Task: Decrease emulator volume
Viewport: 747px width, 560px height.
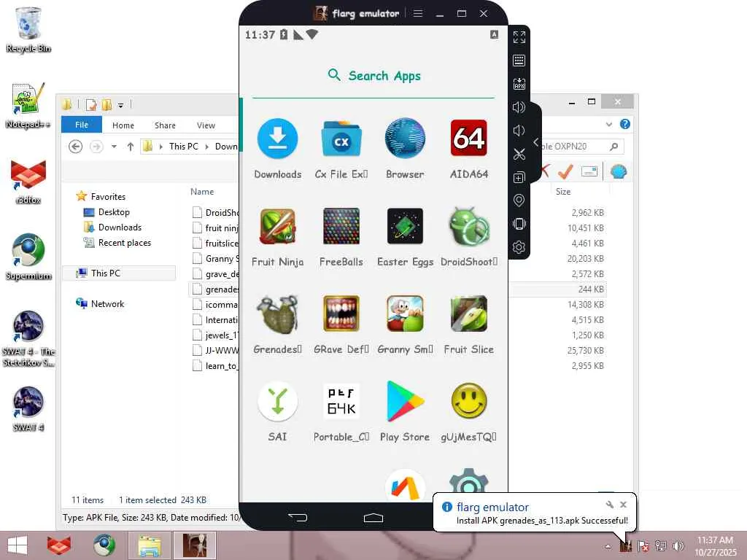Action: coord(519,131)
